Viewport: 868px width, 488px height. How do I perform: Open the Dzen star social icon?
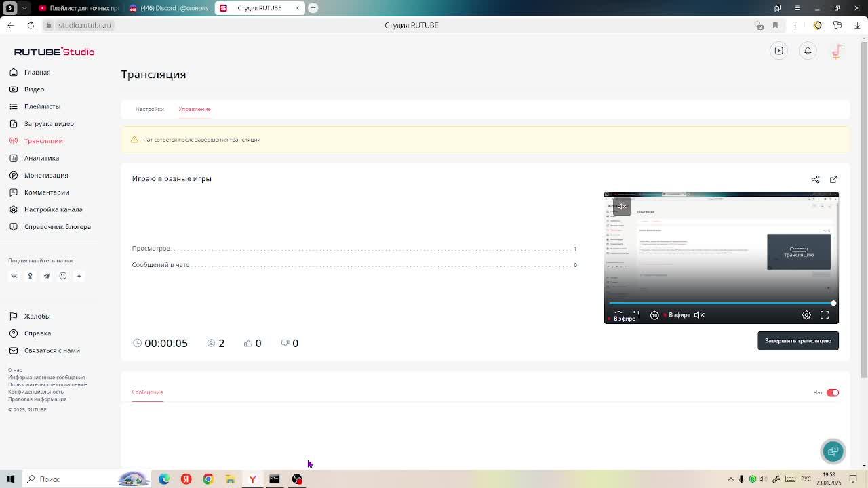click(79, 276)
